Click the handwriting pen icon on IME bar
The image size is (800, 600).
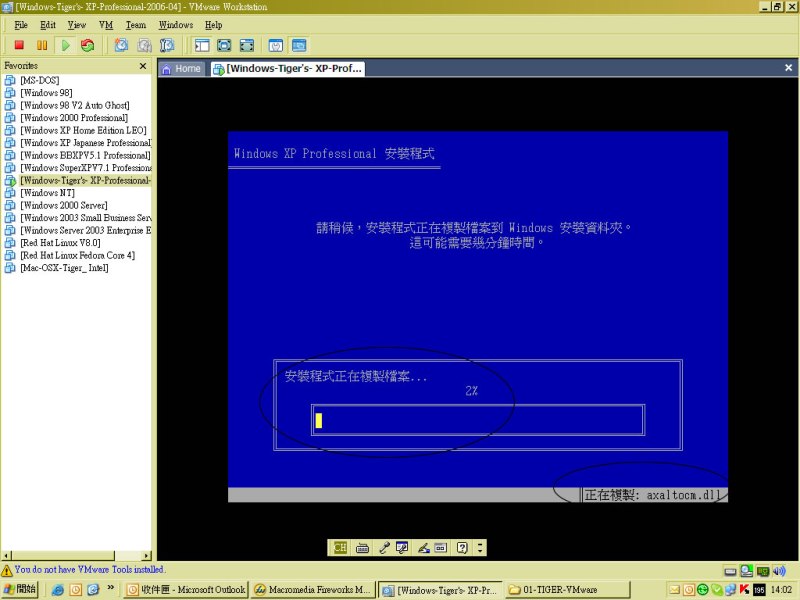point(423,548)
